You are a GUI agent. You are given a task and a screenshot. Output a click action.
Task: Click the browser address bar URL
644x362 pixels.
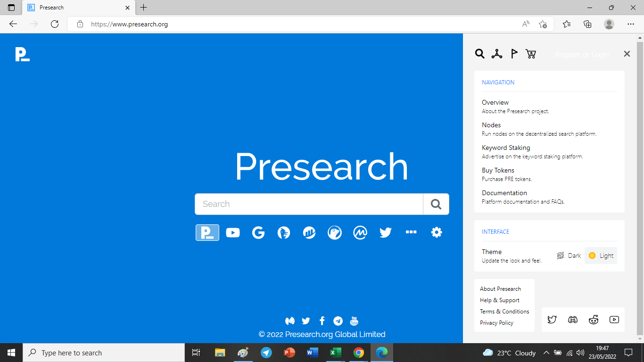coord(129,24)
